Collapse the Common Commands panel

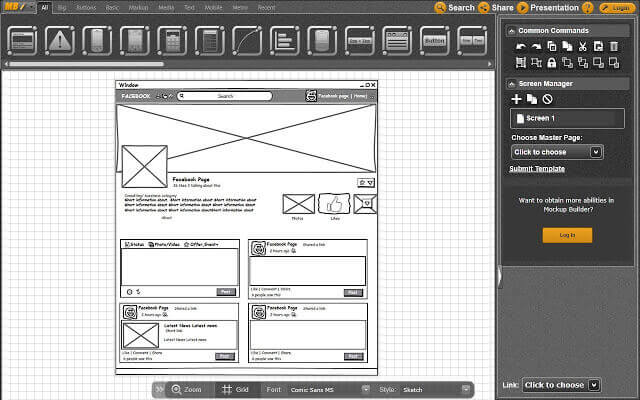pyautogui.click(x=511, y=31)
